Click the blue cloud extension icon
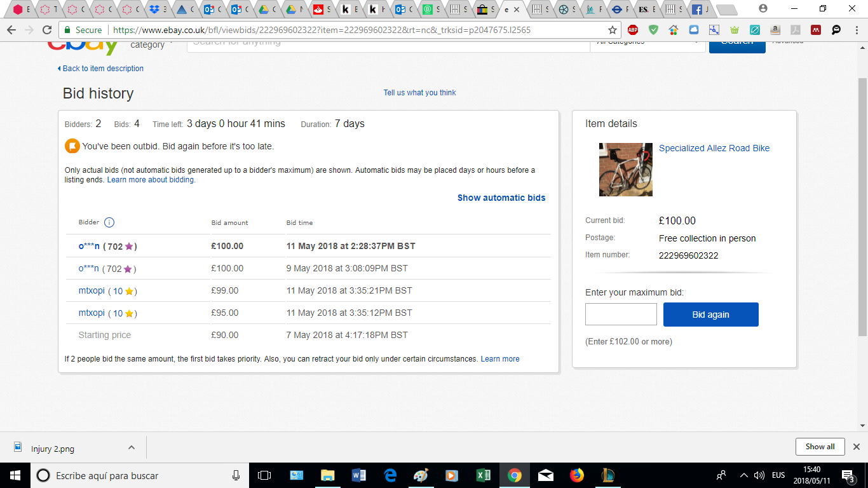 tap(694, 30)
